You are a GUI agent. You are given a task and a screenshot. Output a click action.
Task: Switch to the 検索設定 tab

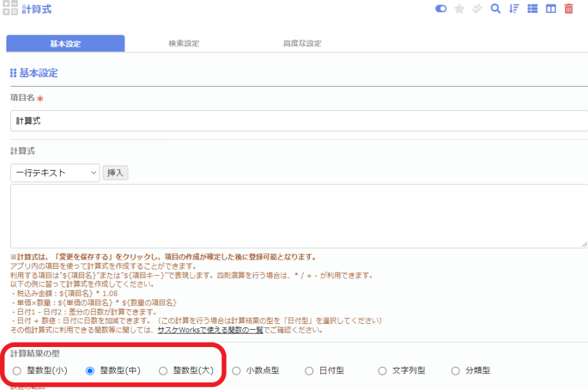(x=184, y=44)
